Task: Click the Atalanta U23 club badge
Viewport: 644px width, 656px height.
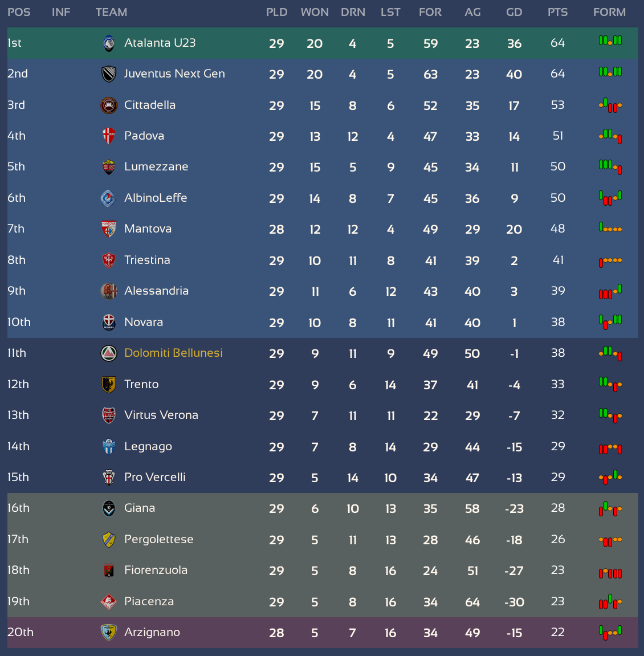Action: [x=109, y=43]
